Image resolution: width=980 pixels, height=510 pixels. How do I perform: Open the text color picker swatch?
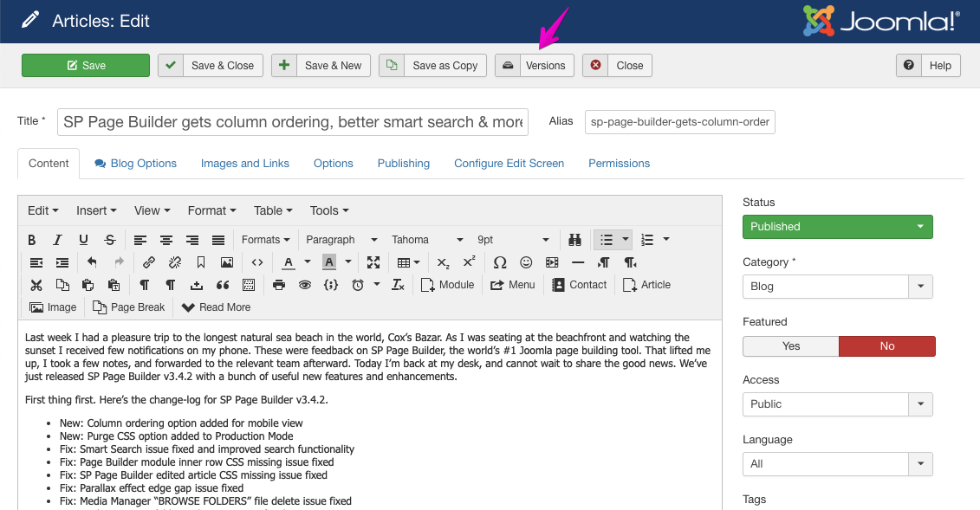point(289,262)
